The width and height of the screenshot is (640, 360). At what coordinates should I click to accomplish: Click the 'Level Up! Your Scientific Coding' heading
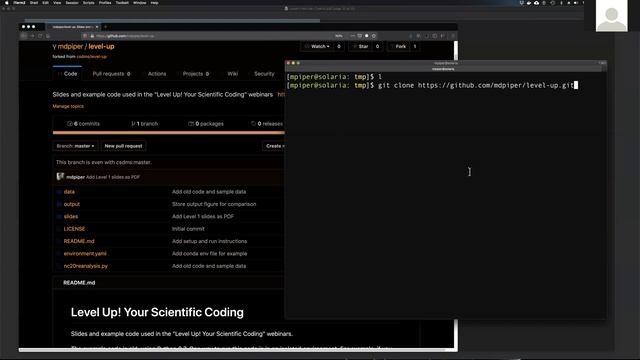tap(157, 312)
